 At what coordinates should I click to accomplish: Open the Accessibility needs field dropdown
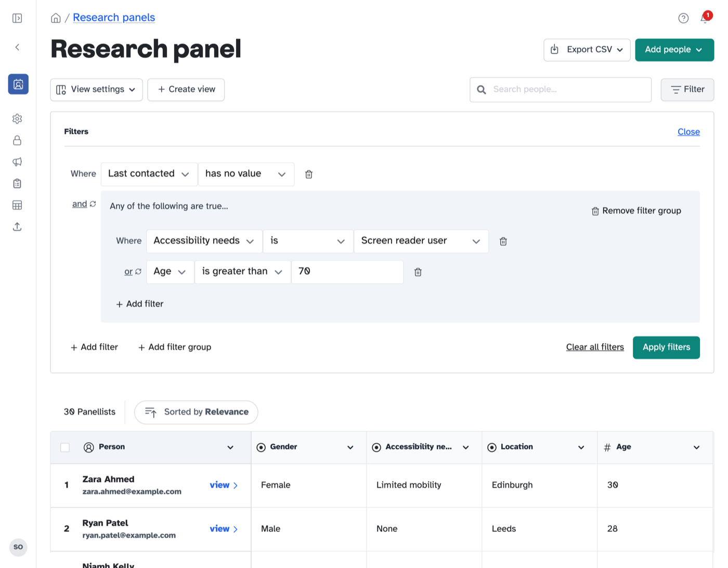(x=204, y=241)
